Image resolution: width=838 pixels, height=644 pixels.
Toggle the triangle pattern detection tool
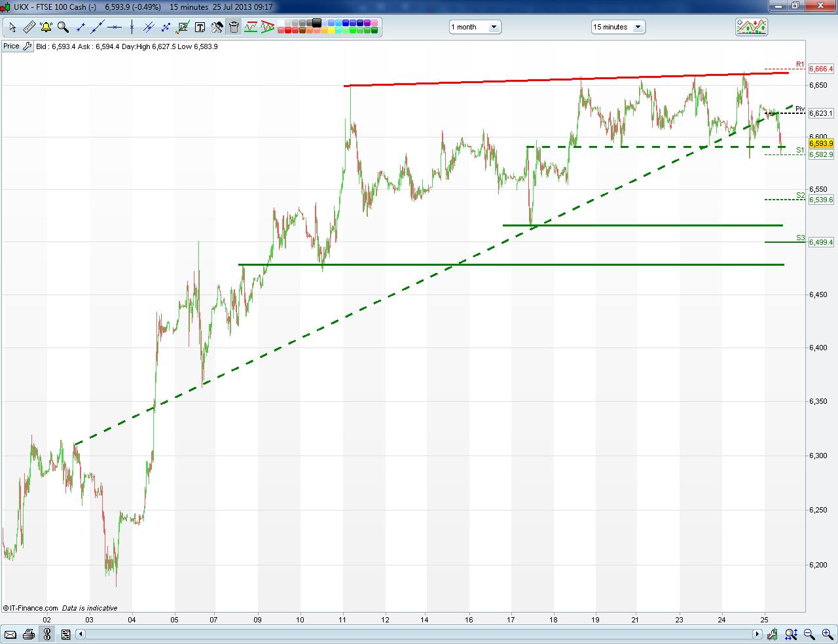(x=268, y=27)
